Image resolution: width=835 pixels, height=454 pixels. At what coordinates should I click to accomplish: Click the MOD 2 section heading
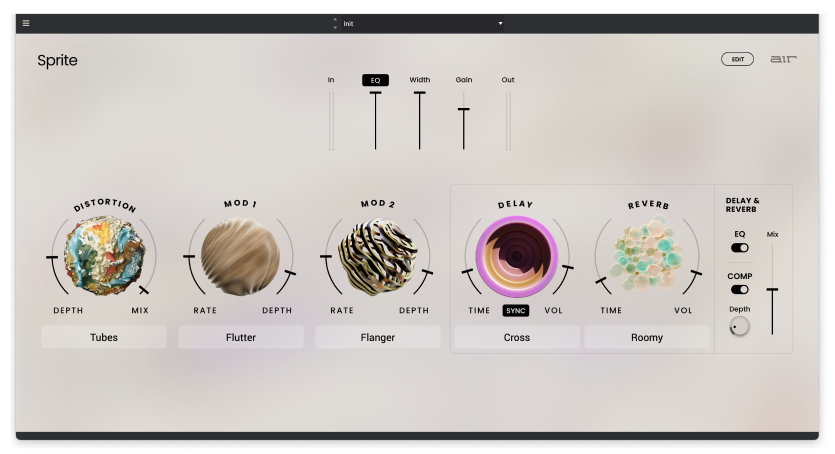coord(378,203)
